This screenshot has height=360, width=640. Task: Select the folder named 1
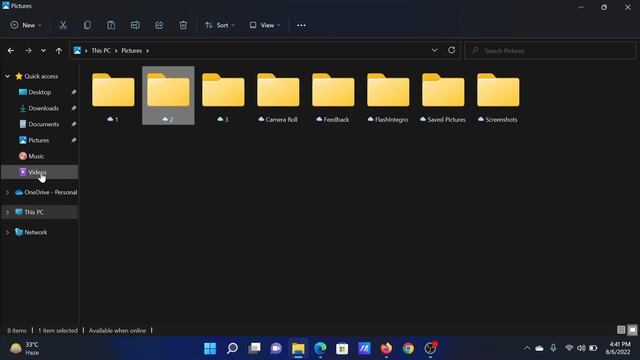[x=113, y=96]
